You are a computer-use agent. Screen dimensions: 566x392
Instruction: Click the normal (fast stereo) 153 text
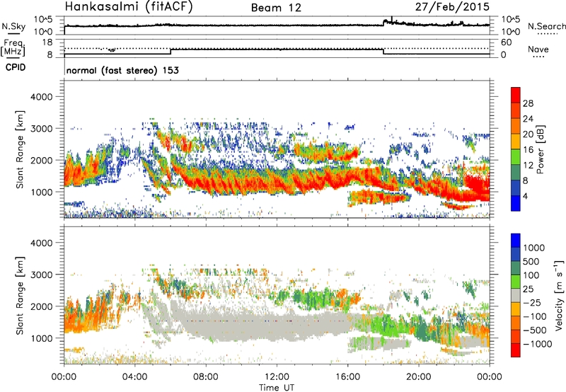(x=122, y=71)
